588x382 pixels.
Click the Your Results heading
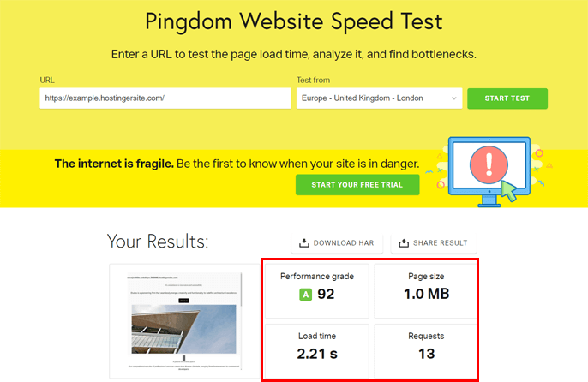tap(158, 241)
